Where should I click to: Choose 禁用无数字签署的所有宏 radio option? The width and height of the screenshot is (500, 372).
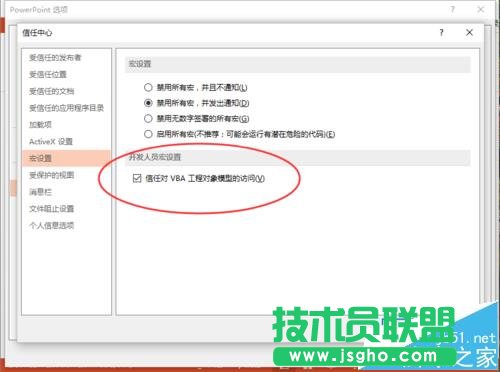click(148, 118)
